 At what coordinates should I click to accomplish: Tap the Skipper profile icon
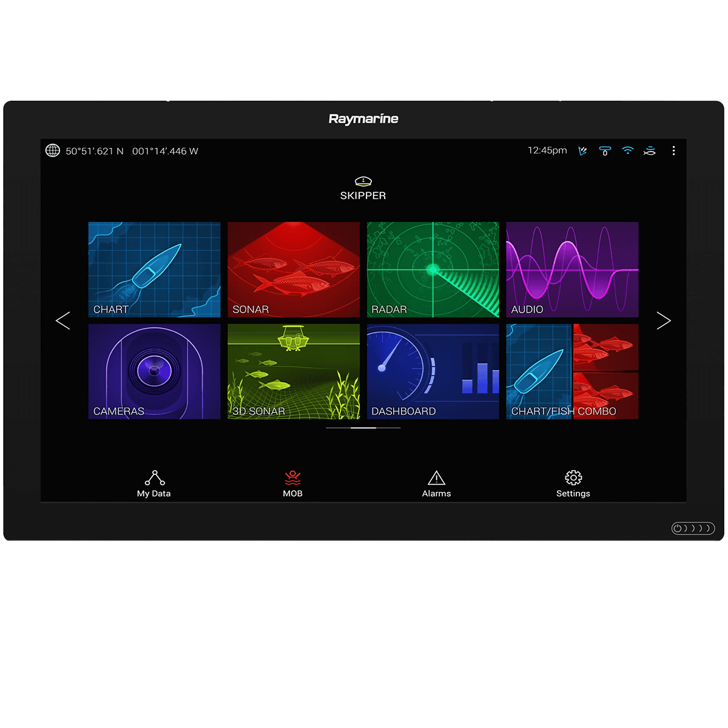363,181
